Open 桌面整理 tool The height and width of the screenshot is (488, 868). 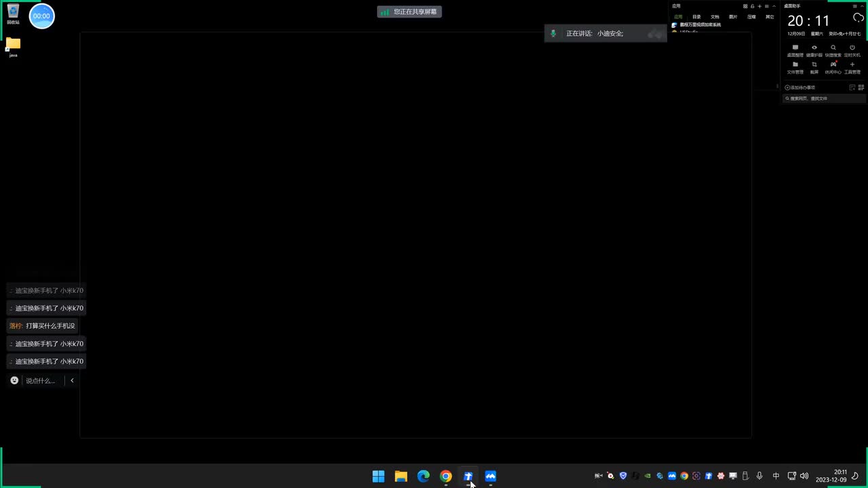795,51
